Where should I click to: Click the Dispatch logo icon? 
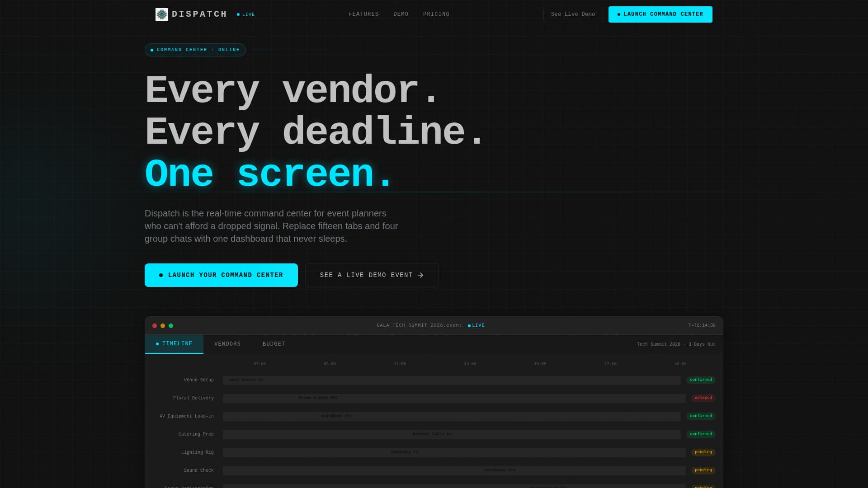162,14
